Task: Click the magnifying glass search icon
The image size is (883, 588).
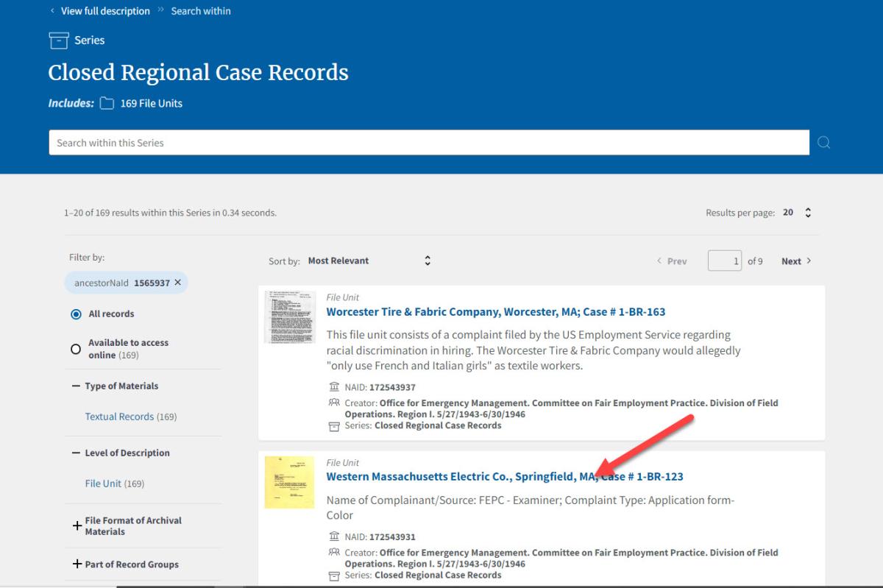Action: tap(823, 143)
